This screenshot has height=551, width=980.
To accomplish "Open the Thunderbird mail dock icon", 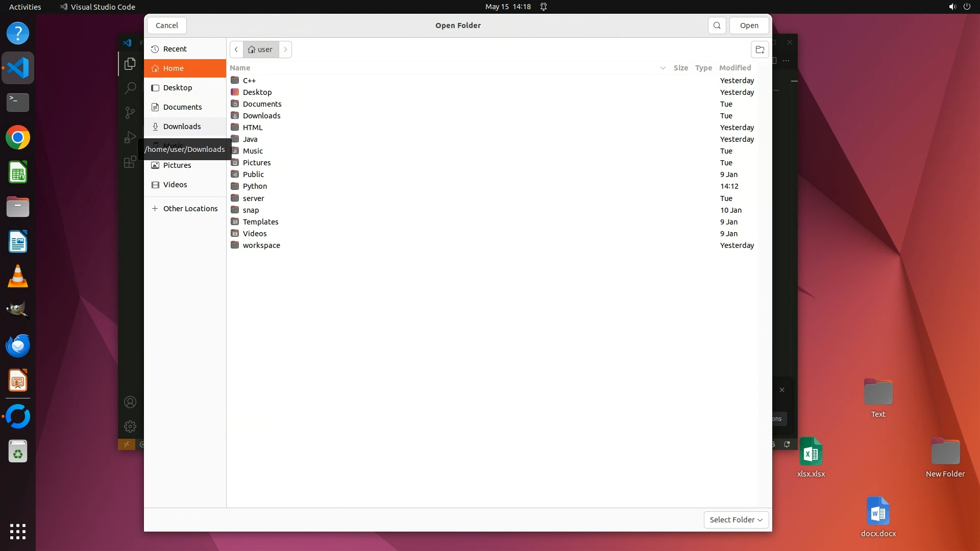I will point(18,346).
